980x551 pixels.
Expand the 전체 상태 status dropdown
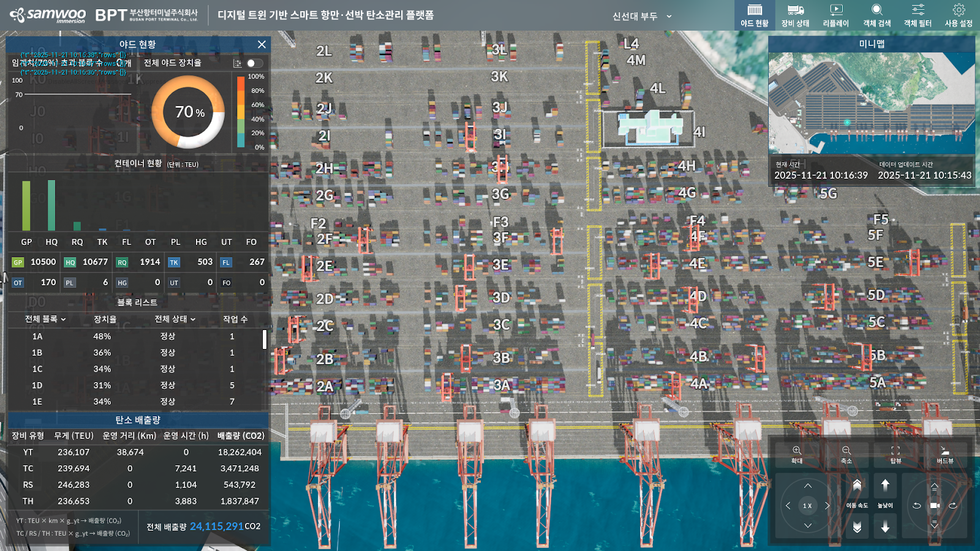click(x=175, y=319)
